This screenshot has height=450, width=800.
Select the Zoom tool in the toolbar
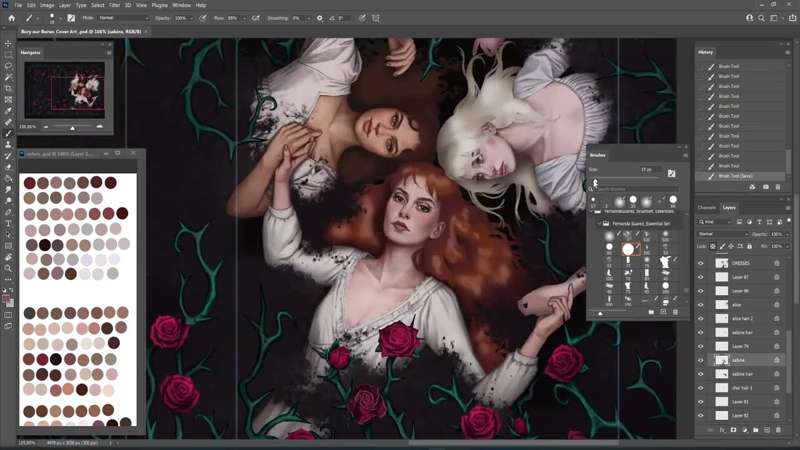(8, 268)
